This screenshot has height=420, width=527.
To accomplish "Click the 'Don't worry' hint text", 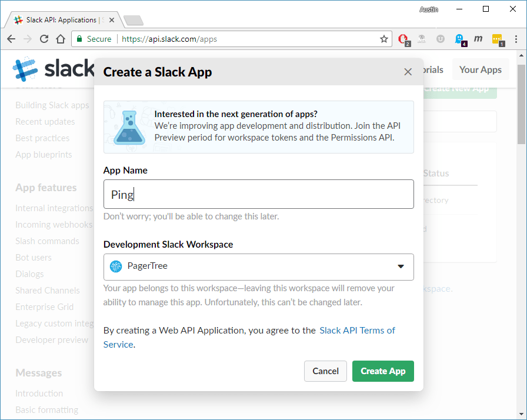I will pyautogui.click(x=191, y=216).
